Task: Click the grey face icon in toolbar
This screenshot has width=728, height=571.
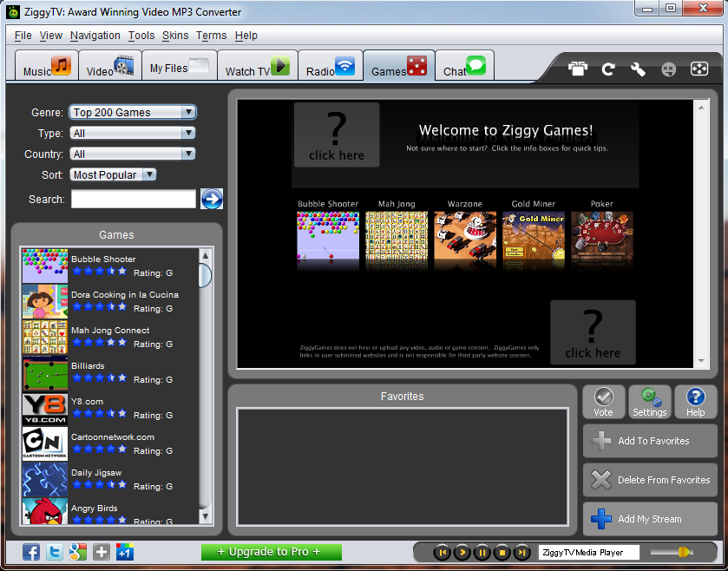Action: click(669, 69)
